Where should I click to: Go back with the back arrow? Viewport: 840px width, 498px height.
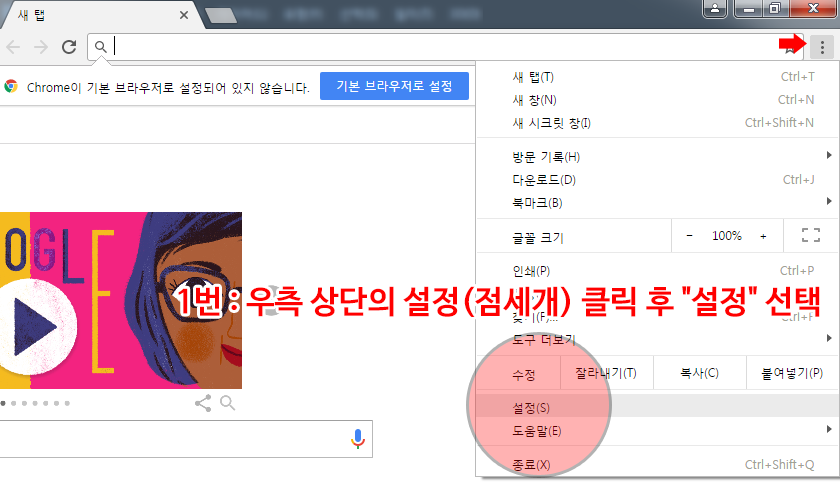[x=13, y=47]
